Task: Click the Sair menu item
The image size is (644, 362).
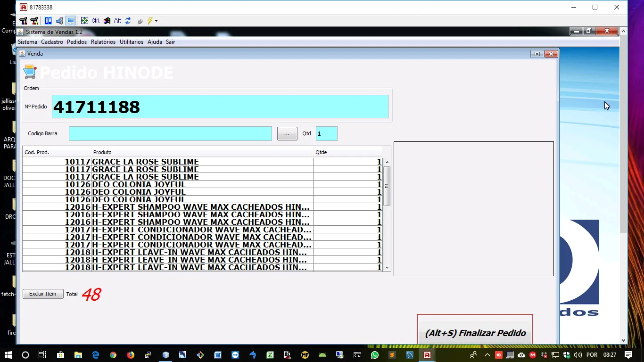Action: [x=170, y=42]
